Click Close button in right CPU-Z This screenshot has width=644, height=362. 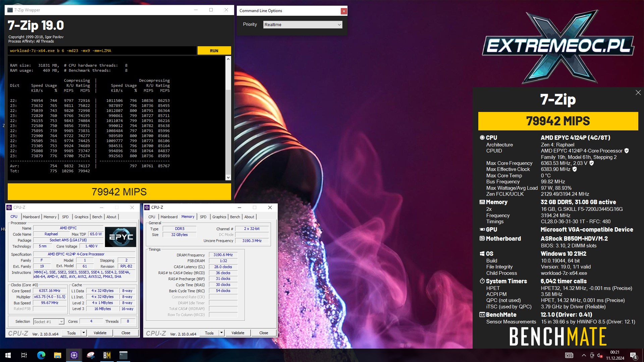[264, 333]
